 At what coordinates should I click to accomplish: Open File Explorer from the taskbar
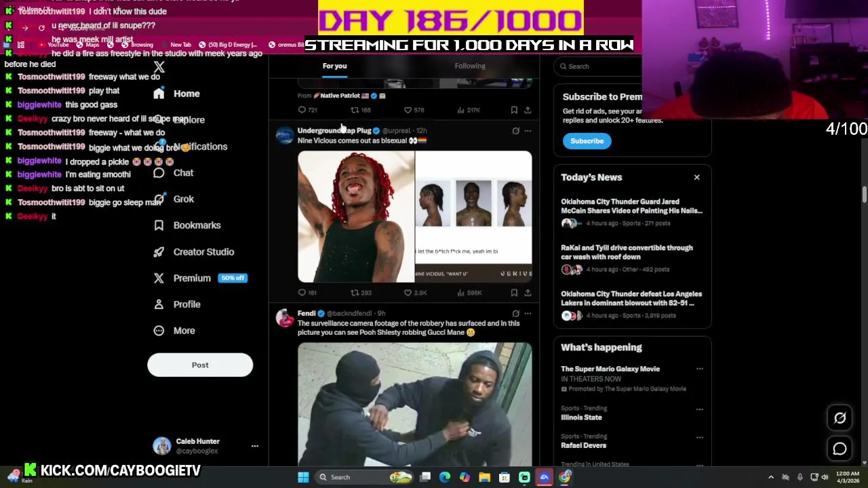click(x=484, y=477)
